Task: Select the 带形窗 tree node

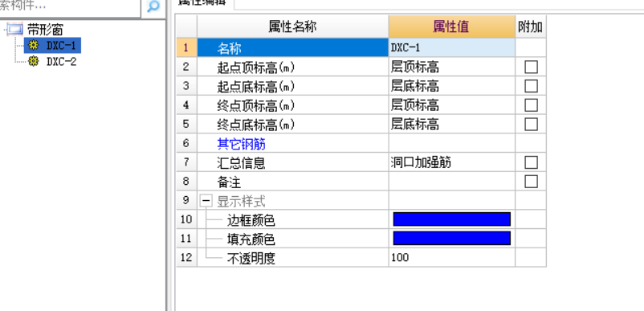Action: click(45, 29)
